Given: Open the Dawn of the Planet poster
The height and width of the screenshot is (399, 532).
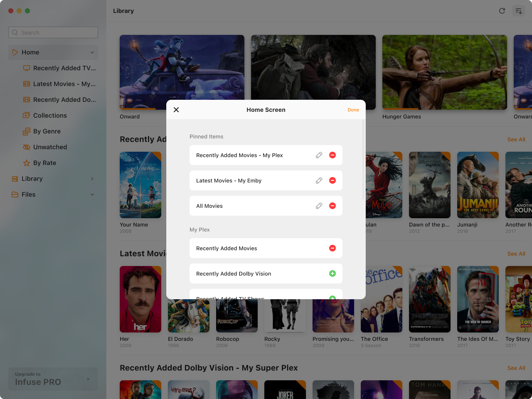Looking at the screenshot, I should (x=430, y=185).
